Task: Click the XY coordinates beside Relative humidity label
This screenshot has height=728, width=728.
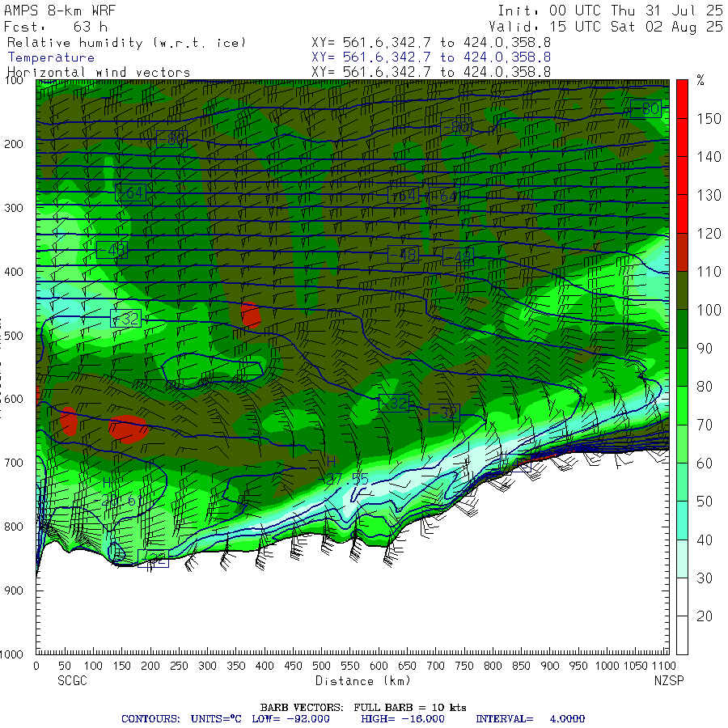Action: 431,43
